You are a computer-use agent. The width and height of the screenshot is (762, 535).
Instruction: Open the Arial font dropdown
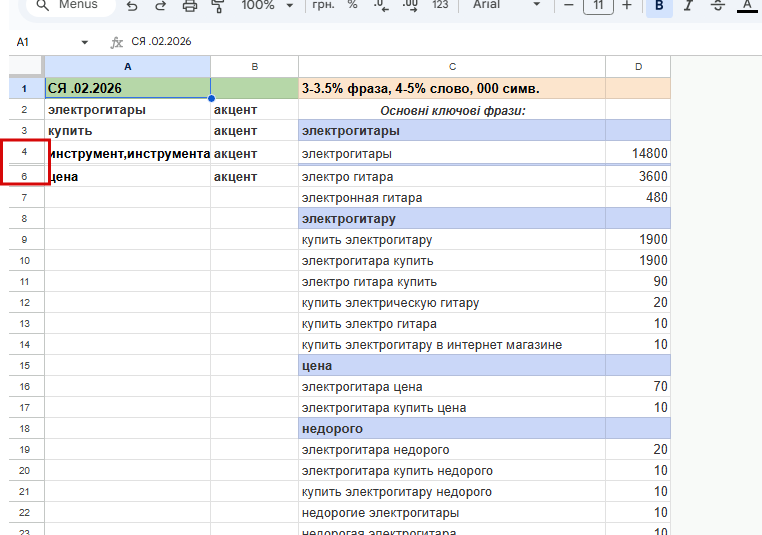(x=505, y=6)
